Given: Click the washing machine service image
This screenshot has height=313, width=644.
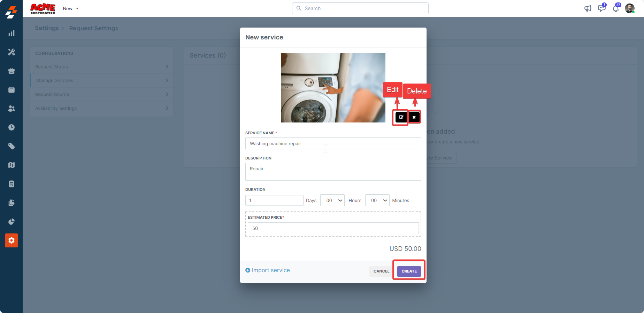Looking at the screenshot, I should [x=333, y=88].
